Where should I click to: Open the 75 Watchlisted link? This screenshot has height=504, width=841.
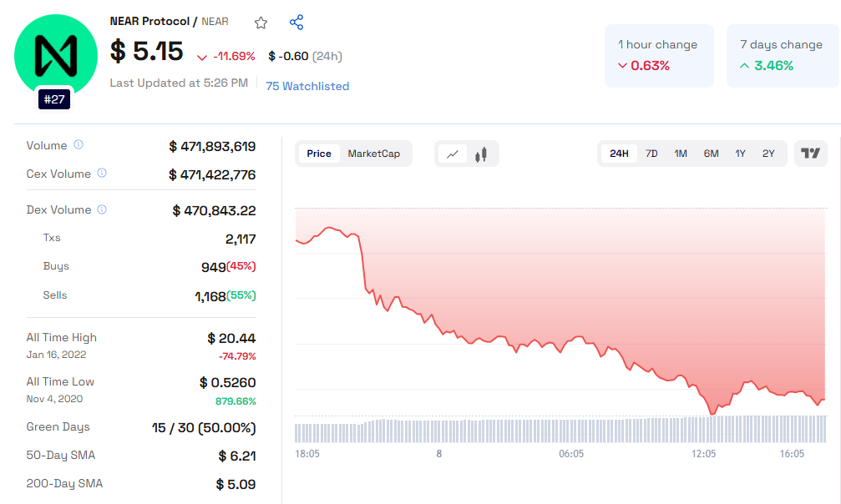pyautogui.click(x=307, y=86)
